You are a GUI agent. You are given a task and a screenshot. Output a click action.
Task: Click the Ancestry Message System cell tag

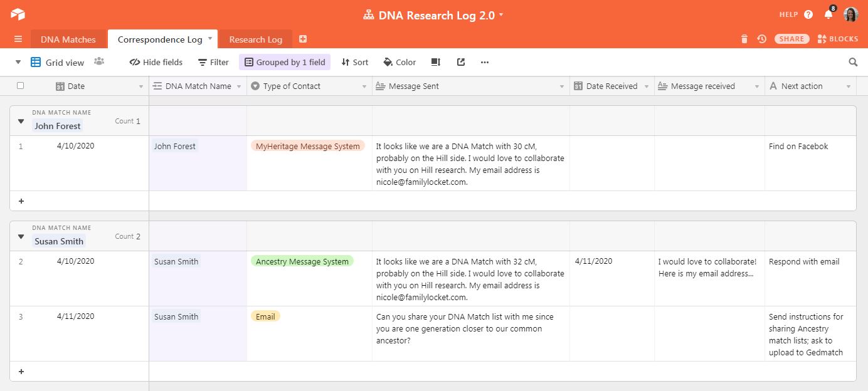click(302, 261)
